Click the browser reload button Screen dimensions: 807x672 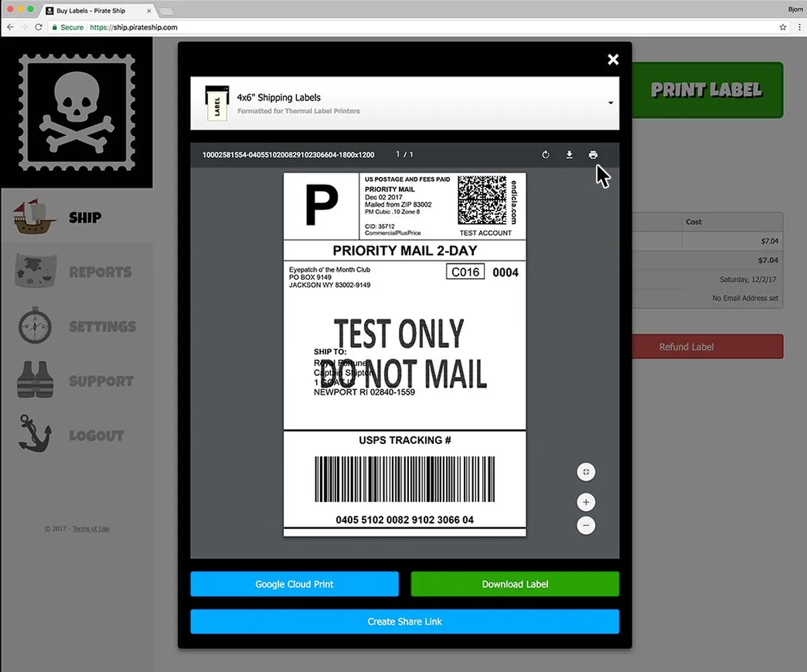[38, 28]
